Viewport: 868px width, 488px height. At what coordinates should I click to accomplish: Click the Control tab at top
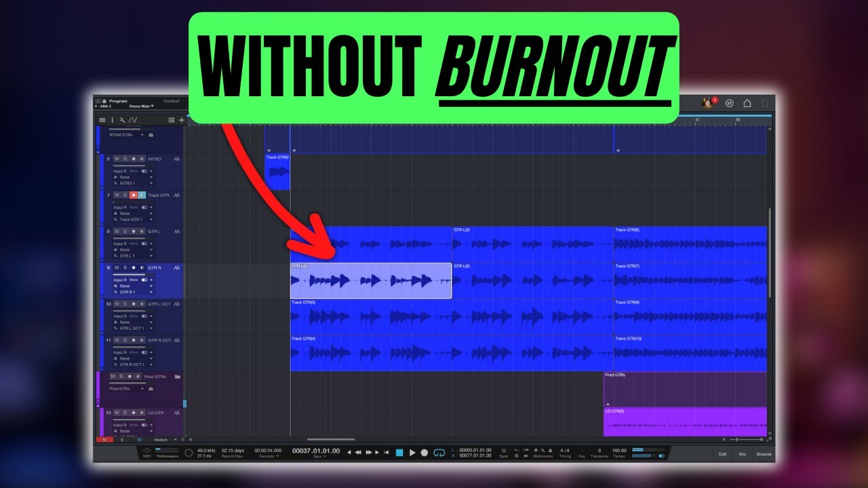coord(172,101)
